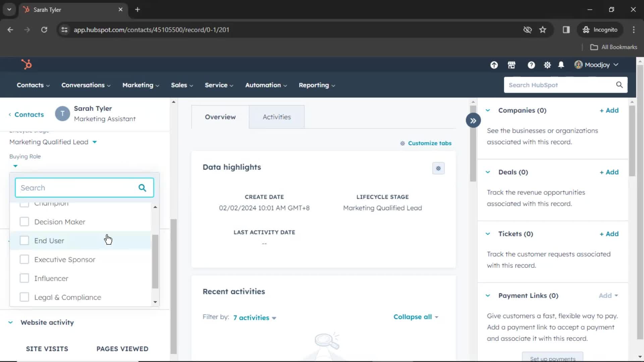Check the End User checkbox
The height and width of the screenshot is (362, 644).
point(25,240)
